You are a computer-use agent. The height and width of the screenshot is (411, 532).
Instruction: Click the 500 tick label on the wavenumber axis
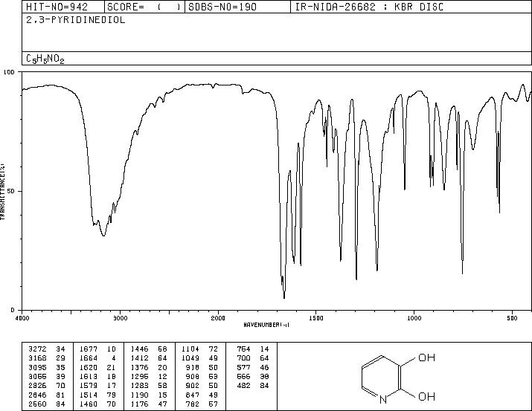512,318
